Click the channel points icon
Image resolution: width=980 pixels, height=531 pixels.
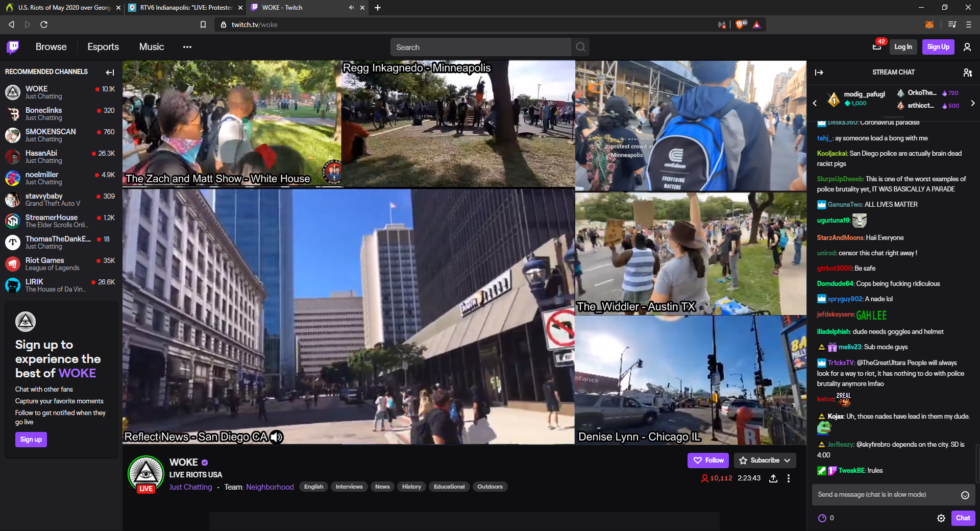point(822,518)
